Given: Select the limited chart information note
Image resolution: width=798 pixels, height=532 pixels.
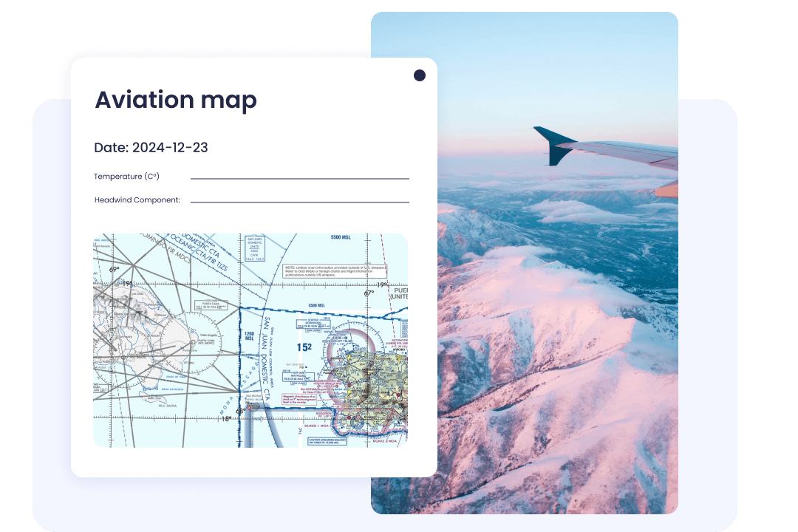Looking at the screenshot, I should [x=336, y=271].
